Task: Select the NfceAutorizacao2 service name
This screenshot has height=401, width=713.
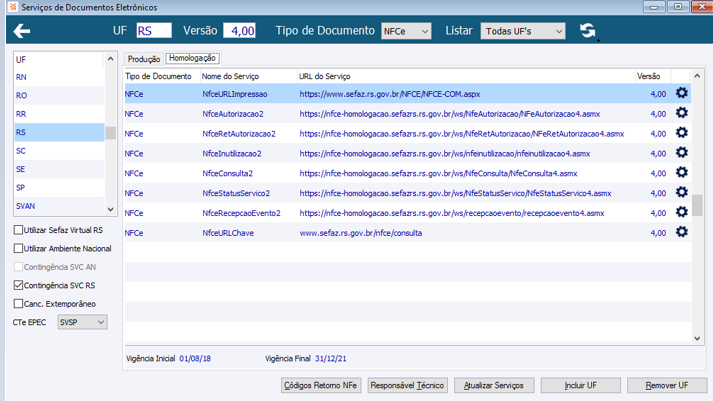Action: click(x=233, y=114)
